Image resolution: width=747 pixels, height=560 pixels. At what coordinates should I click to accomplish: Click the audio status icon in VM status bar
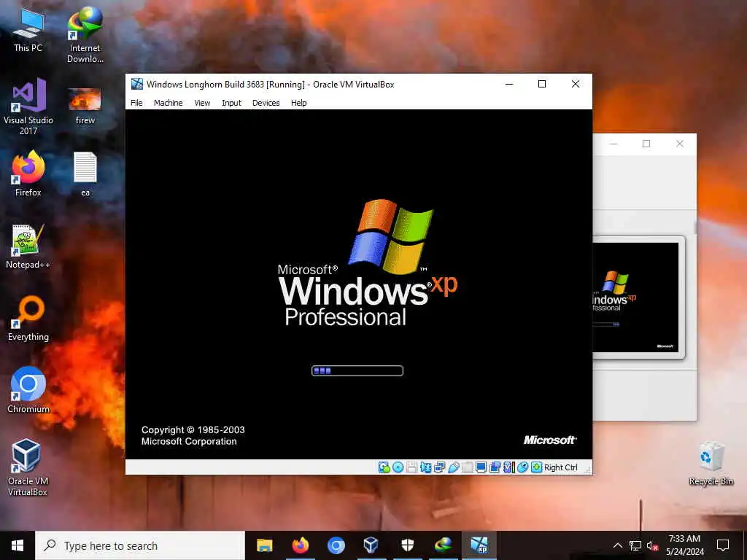(x=425, y=467)
